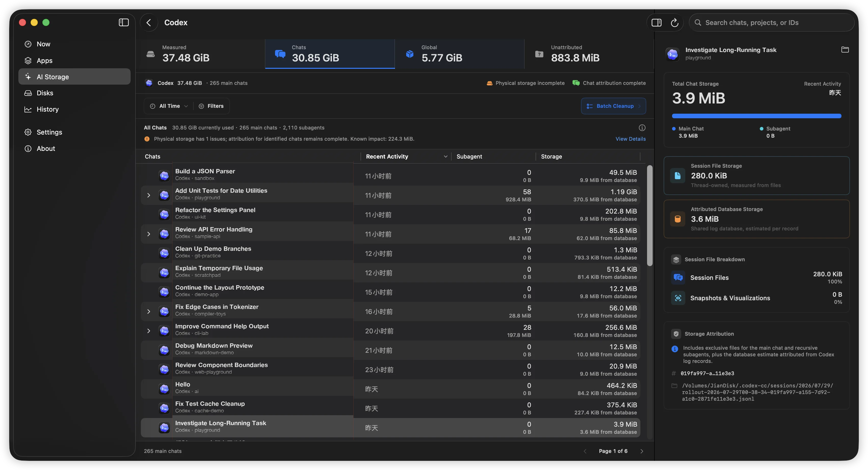Go back using the chevron button
Image resolution: width=868 pixels, height=470 pixels.
(149, 22)
